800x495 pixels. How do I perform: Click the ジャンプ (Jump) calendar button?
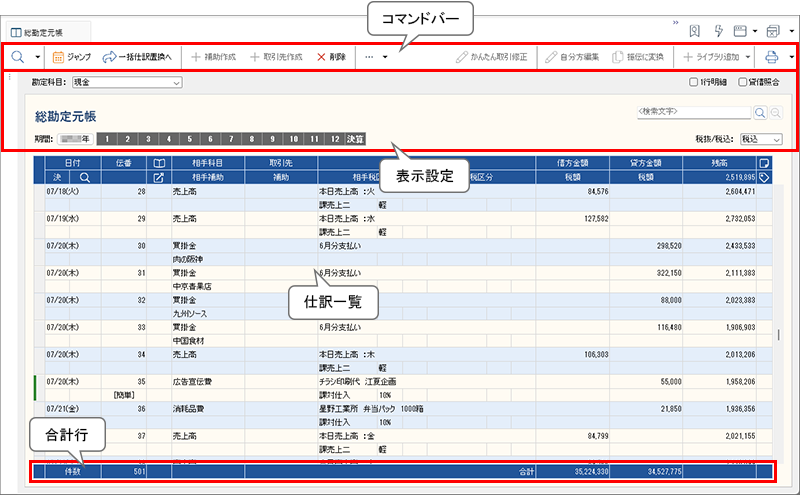[71, 57]
